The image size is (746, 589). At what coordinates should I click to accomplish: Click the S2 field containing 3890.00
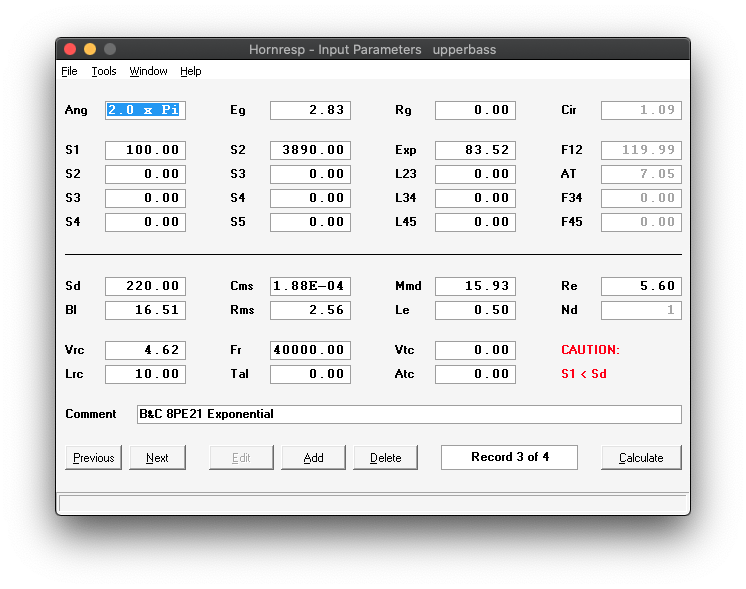point(310,150)
